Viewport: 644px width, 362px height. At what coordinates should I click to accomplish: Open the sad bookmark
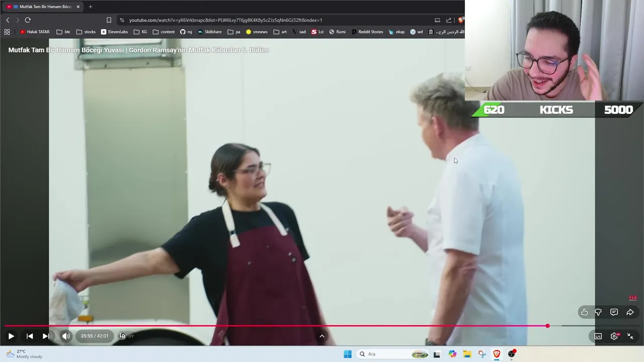point(299,32)
